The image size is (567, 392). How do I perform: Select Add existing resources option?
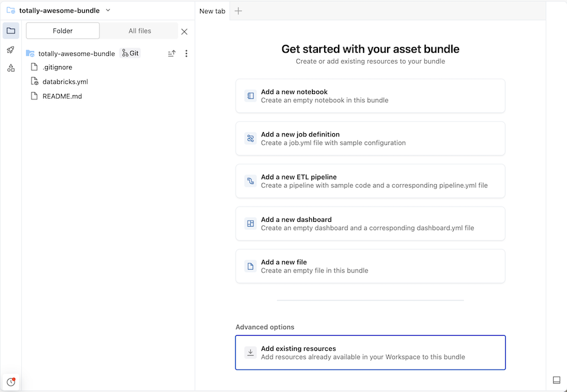pos(370,353)
